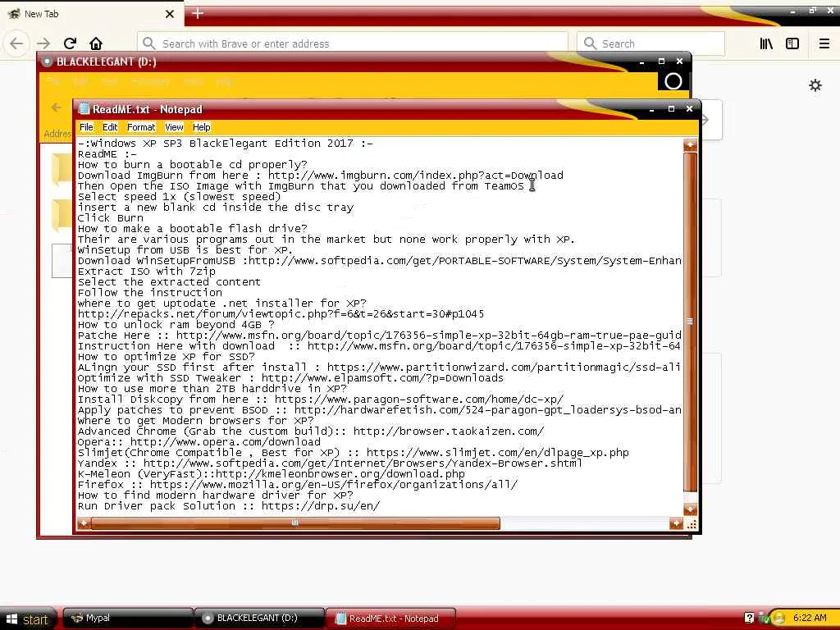This screenshot has height=630, width=840.
Task: Click the drp.su/en URL text
Action: point(321,505)
